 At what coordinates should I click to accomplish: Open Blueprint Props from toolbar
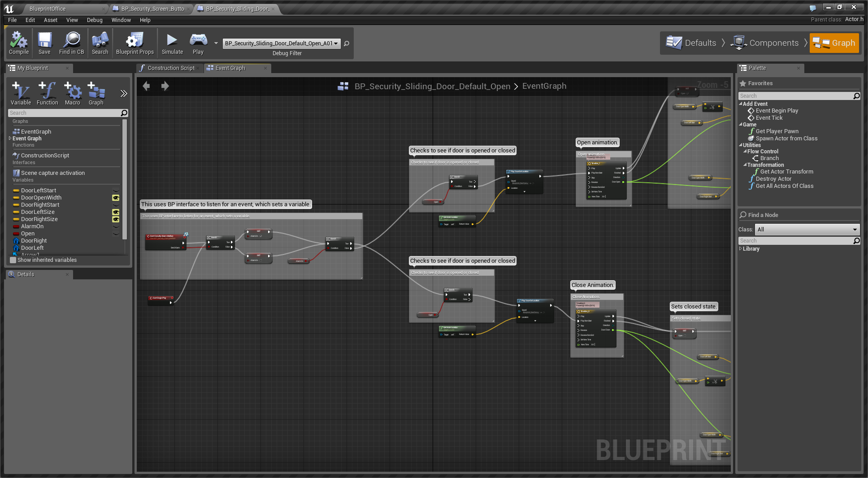(x=135, y=43)
